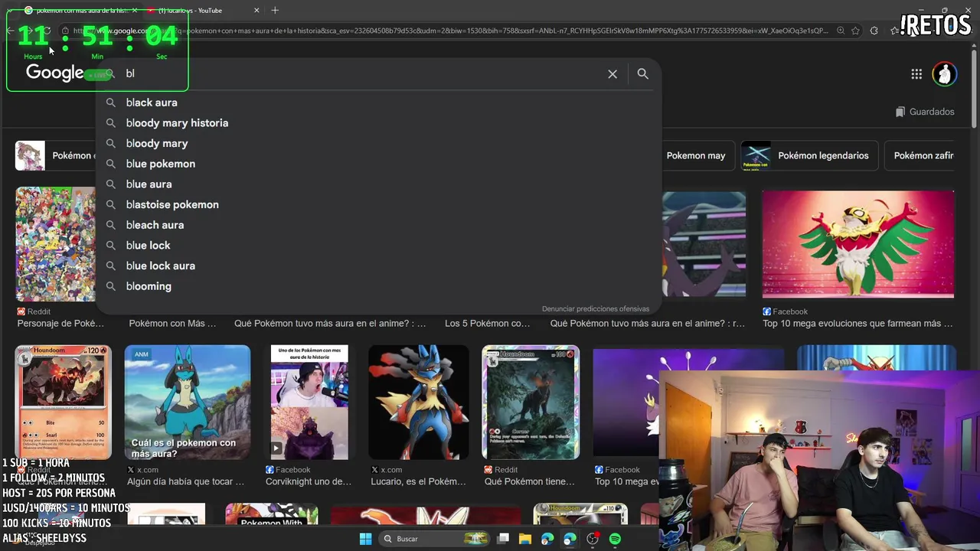
Task: Bookmark this page with the star icon
Action: (x=855, y=31)
